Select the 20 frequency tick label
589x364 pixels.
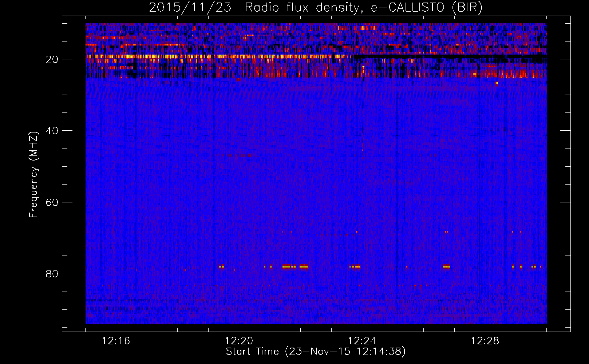[52, 59]
